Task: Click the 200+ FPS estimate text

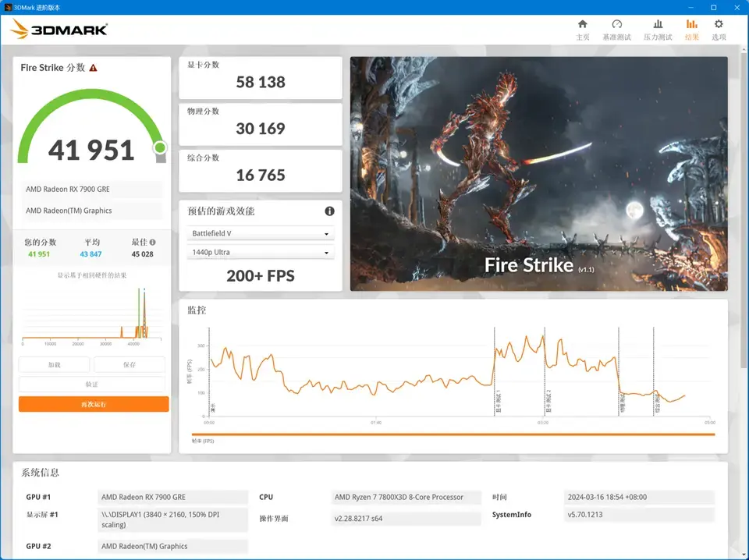Action: pyautogui.click(x=261, y=276)
